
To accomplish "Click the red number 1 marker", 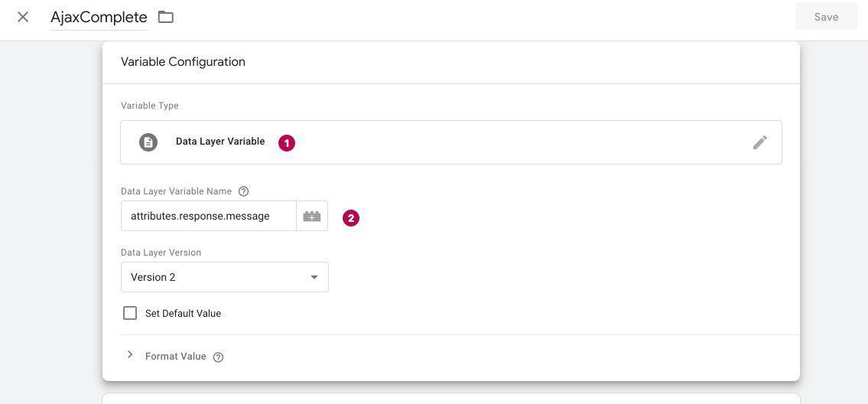I will pos(286,142).
